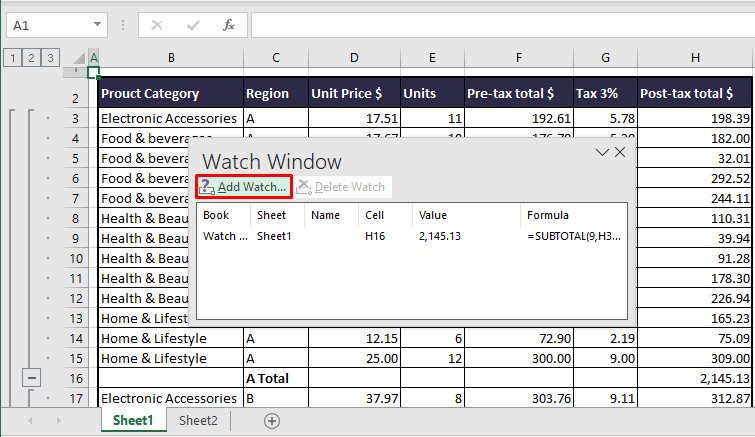The height and width of the screenshot is (437, 755).
Task: Click the Select All corner triangle
Action: pyautogui.click(x=79, y=58)
